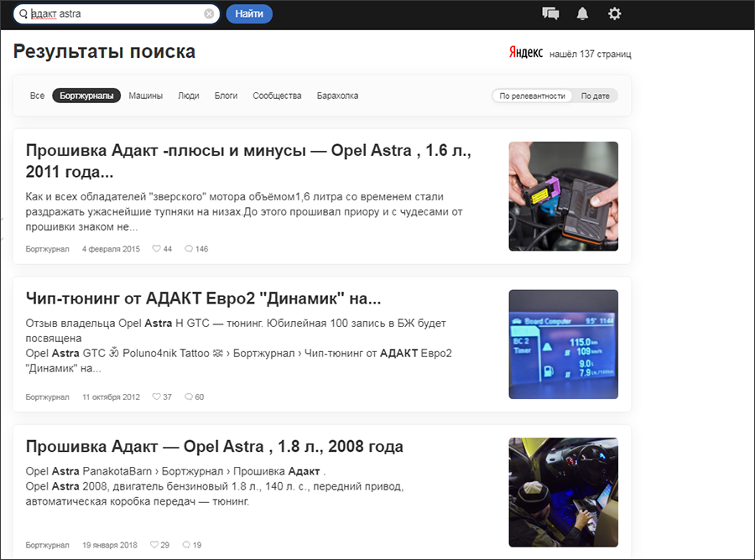The width and height of the screenshot is (755, 560).
Task: Open 'Чип-тюнинг от АДАКТ Евро2' result
Action: (x=203, y=298)
